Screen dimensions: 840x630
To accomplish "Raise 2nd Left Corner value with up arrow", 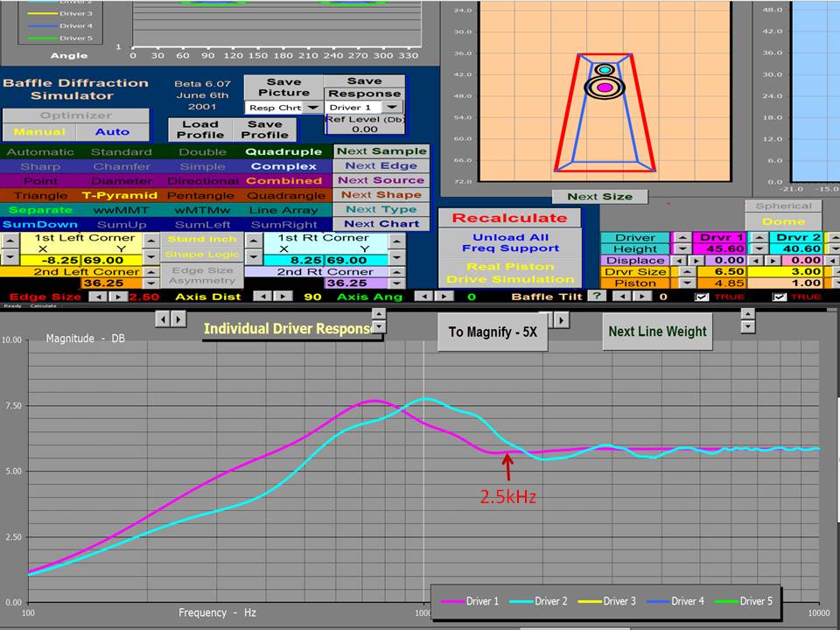I will pos(151,272).
